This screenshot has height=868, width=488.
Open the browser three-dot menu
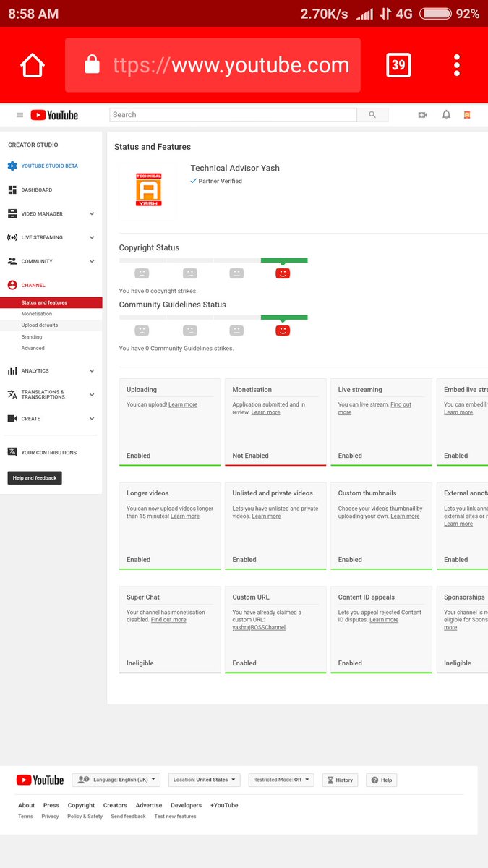pos(457,65)
